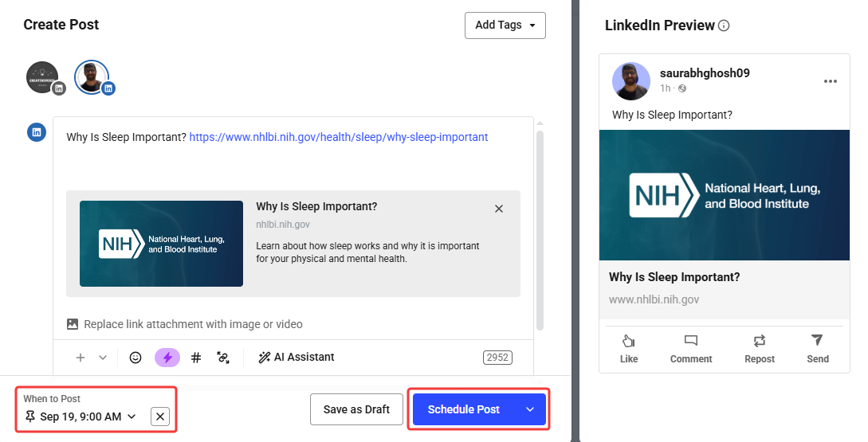Expand the Schedule Post options arrow
This screenshot has height=442, width=868.
coord(530,409)
